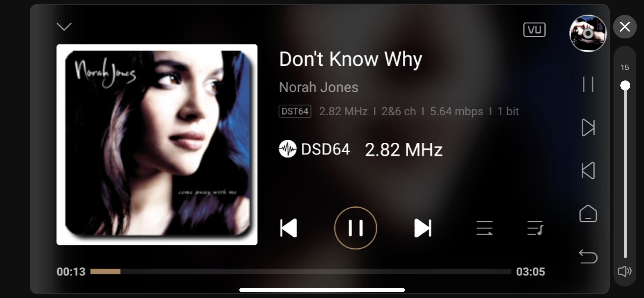The image size is (644, 298).
Task: Tap the circular album disc thumbnail
Action: [588, 33]
